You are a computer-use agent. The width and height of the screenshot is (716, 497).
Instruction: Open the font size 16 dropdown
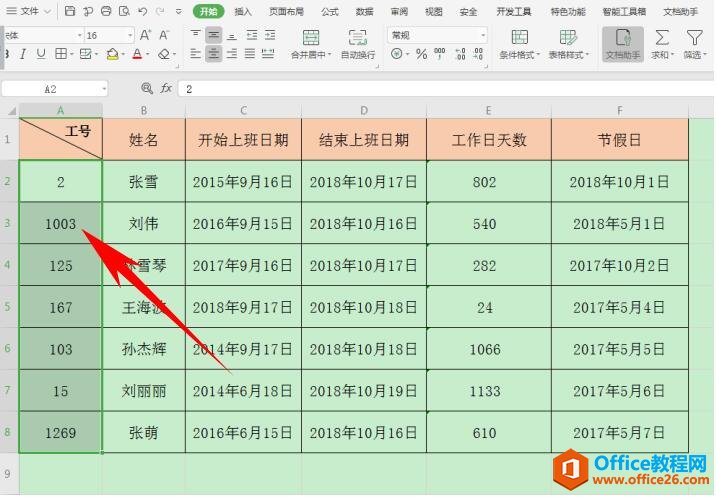click(130, 35)
